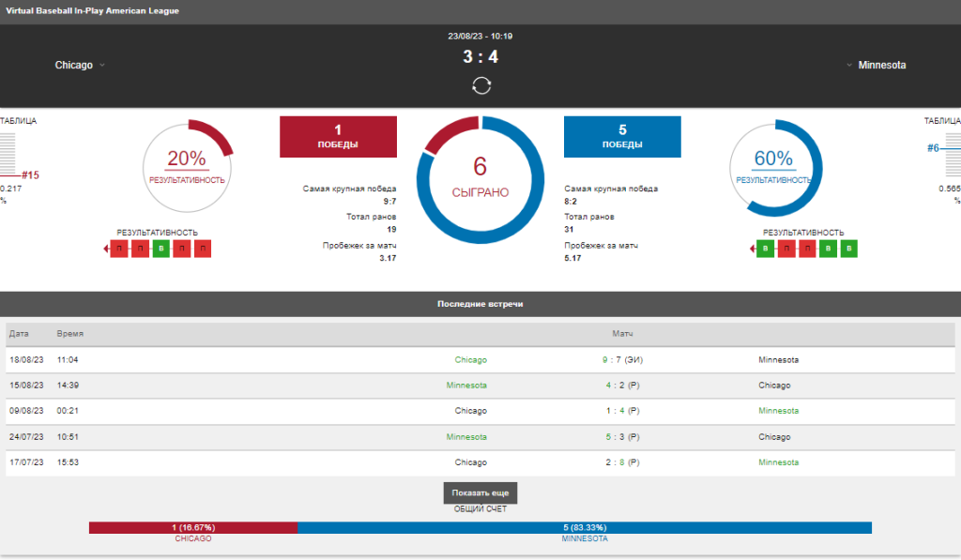Viewport: 961px width, 560px height.
Task: Click the refresh icon below the score
Action: (481, 85)
